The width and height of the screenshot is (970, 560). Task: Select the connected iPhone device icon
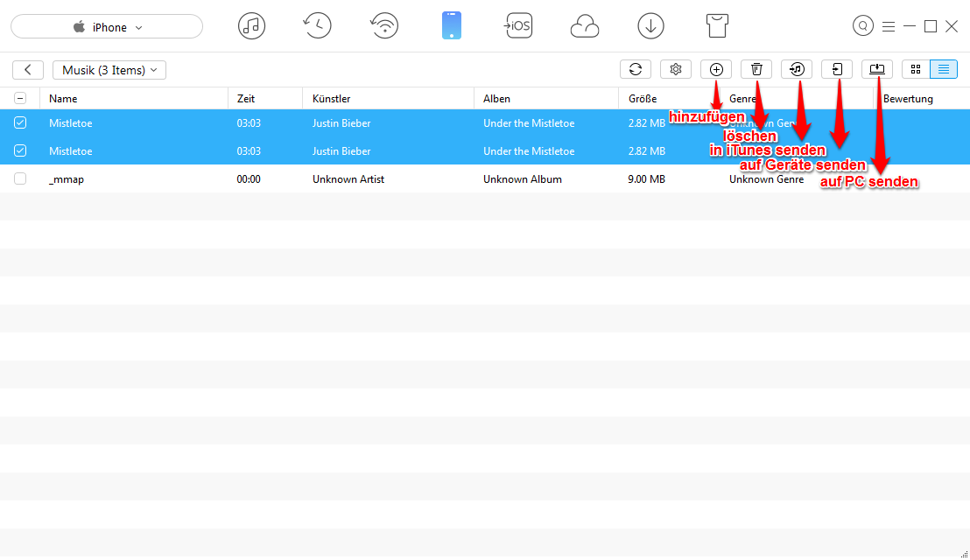(452, 25)
